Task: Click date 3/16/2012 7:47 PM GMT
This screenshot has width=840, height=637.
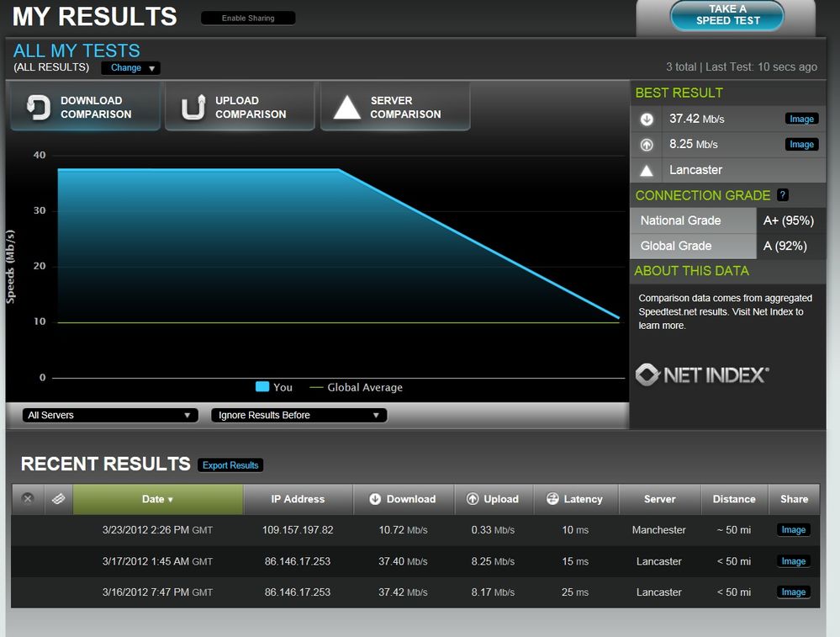Action: coord(157,592)
